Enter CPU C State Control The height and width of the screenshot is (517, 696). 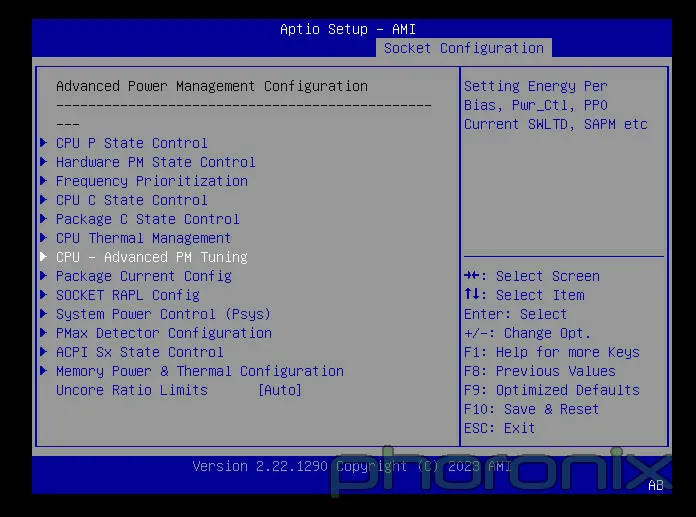tap(131, 200)
